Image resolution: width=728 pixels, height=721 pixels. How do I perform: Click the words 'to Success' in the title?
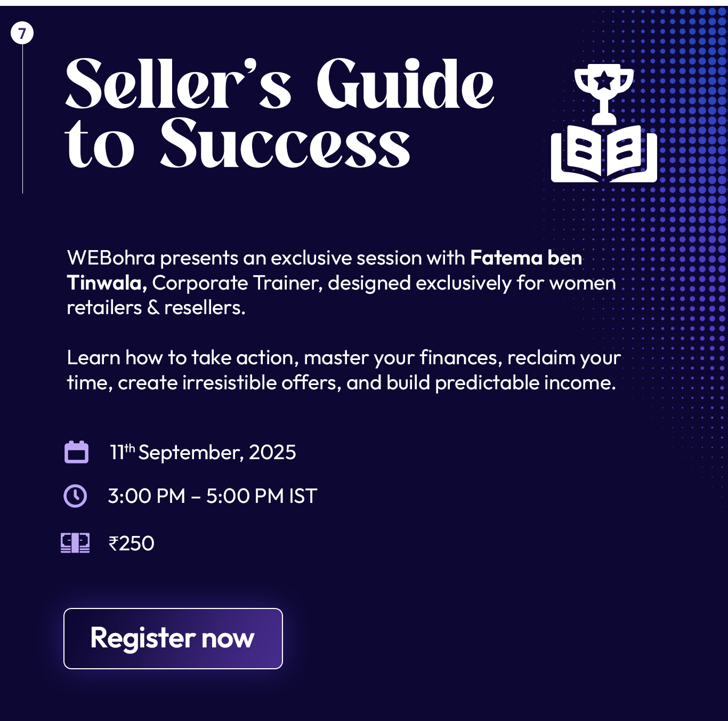[x=237, y=144]
